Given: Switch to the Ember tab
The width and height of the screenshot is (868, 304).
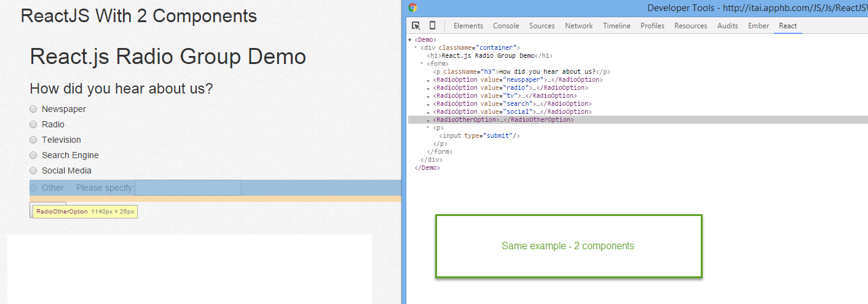Looking at the screenshot, I should click(x=758, y=26).
